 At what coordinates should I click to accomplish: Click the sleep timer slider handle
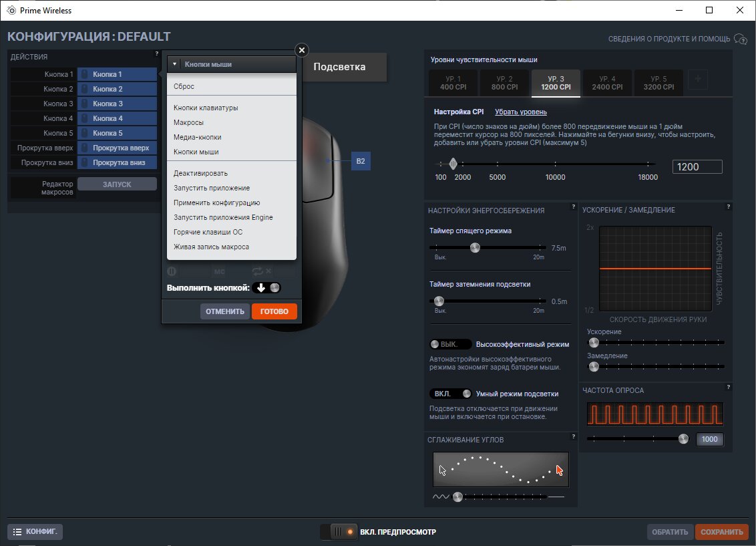click(x=475, y=248)
